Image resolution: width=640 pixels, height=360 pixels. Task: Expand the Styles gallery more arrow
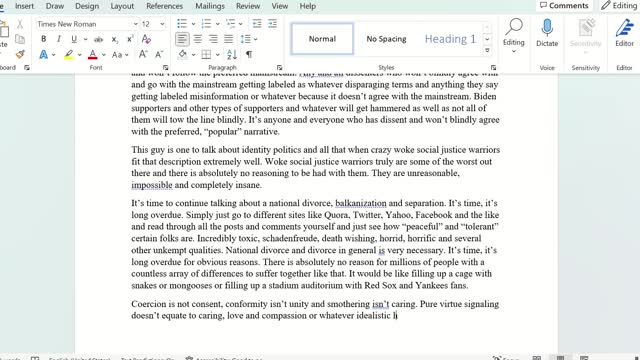487,51
